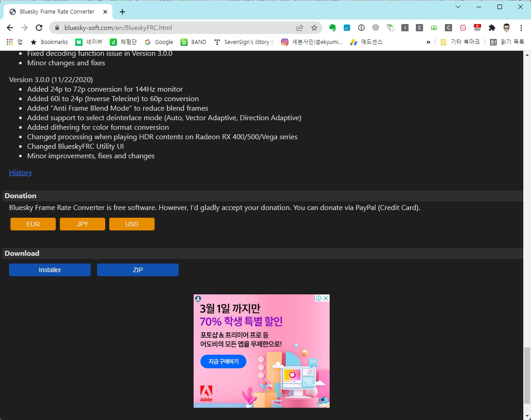Click 'Changed BlueskyFRC Utility UI' line

76,147
